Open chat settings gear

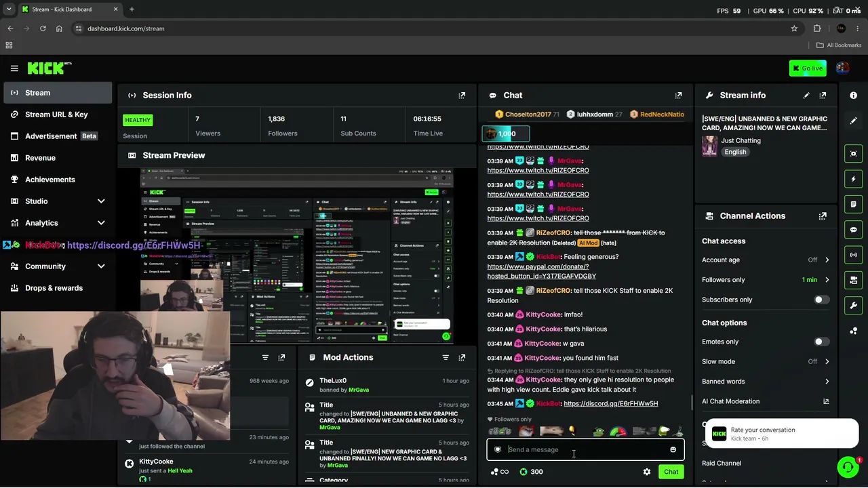(x=647, y=472)
